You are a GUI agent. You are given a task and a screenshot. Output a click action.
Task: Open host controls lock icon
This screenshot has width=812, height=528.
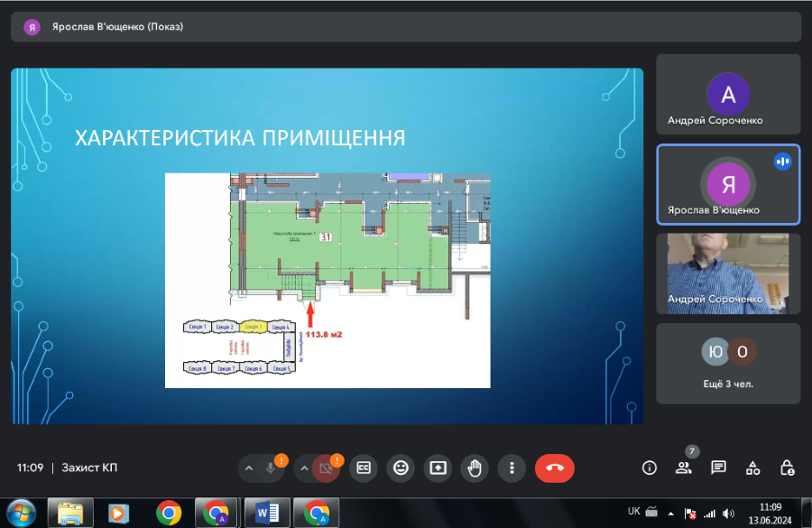[787, 468]
